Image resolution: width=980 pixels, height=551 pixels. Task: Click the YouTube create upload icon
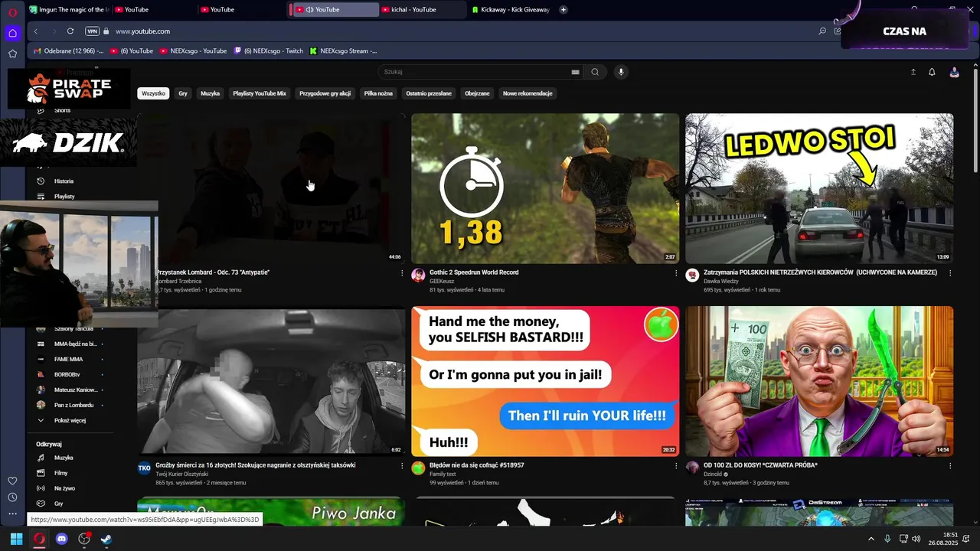pos(913,72)
